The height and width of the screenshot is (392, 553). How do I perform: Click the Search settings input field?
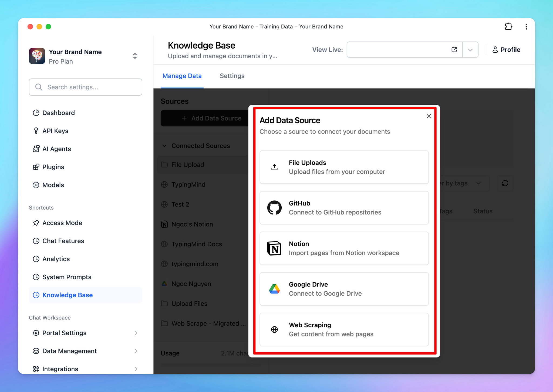pyautogui.click(x=85, y=87)
